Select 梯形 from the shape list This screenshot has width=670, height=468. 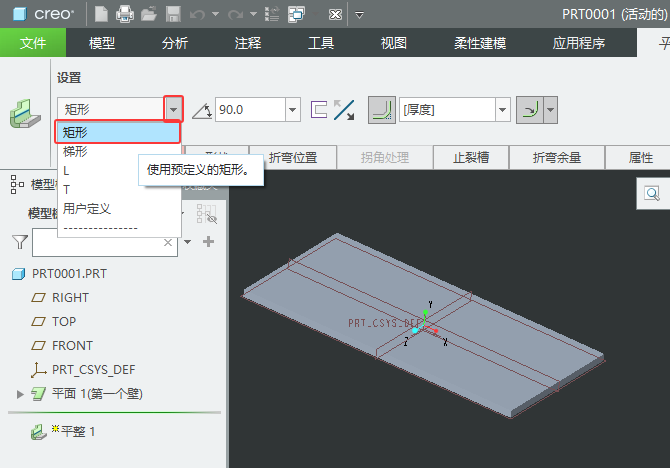(x=75, y=151)
